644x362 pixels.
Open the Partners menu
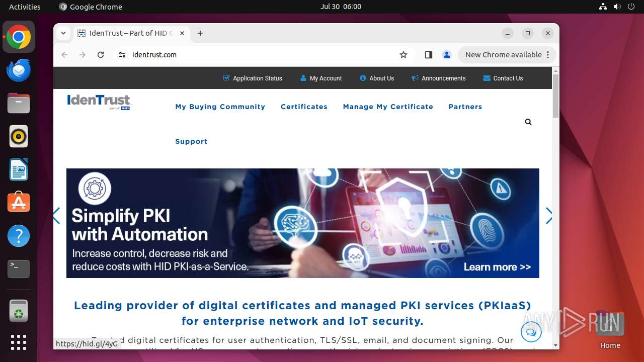click(465, 107)
